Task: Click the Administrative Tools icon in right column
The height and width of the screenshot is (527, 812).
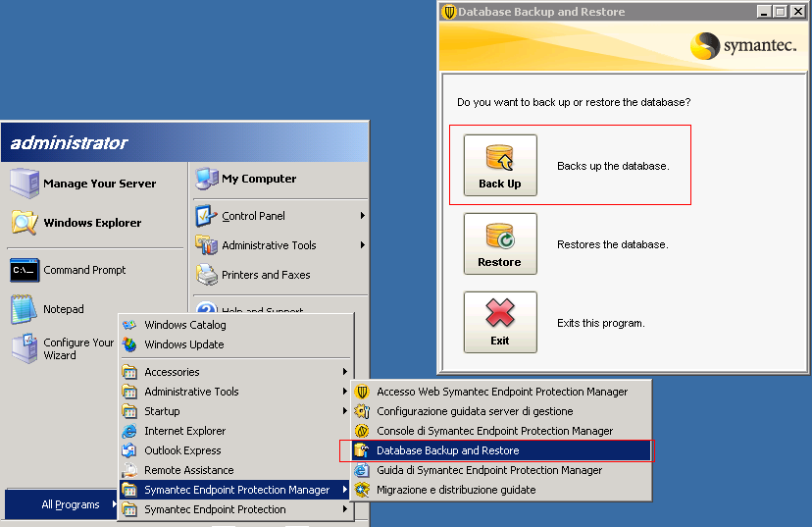Action: coord(207,245)
